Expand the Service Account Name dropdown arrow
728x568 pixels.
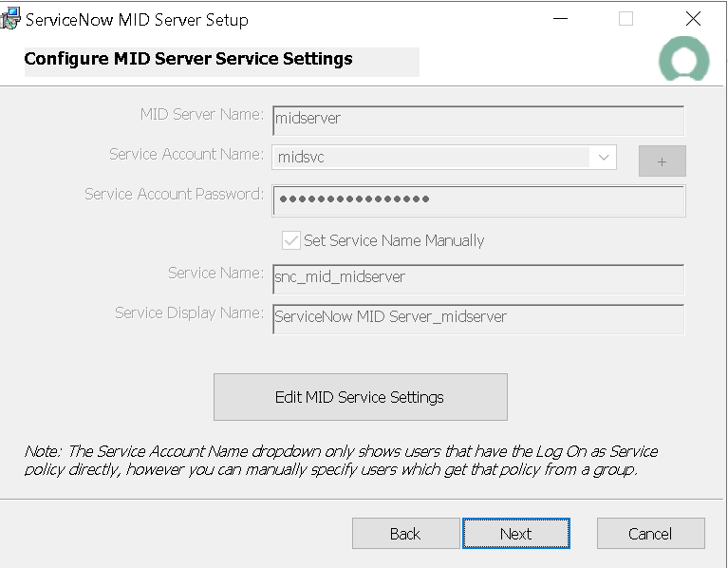(x=603, y=158)
